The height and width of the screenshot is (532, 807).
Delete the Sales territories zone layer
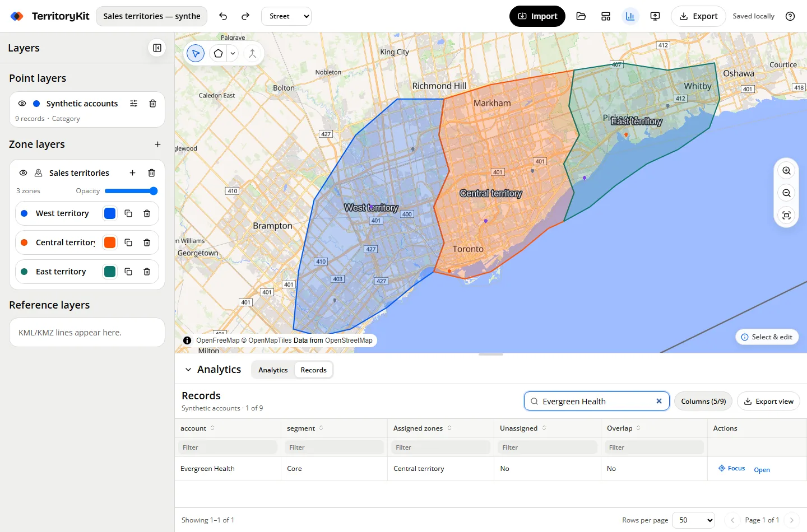tap(151, 173)
